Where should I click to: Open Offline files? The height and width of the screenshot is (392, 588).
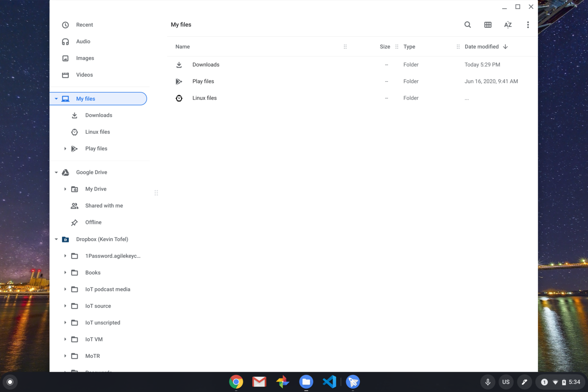coord(93,222)
